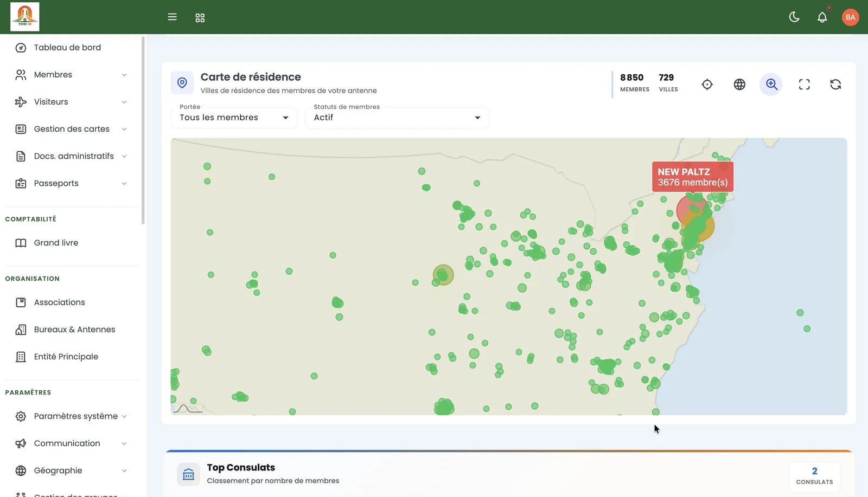Click the globe world view icon

tap(739, 85)
